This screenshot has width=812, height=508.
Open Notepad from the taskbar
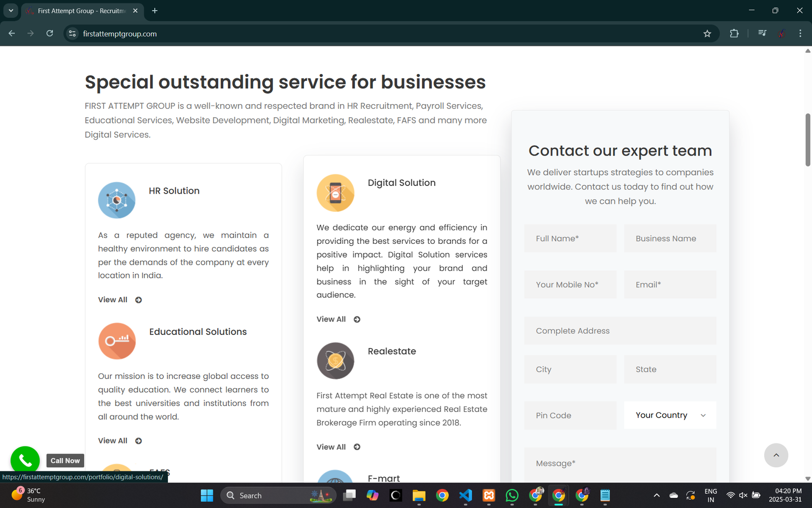click(605, 495)
